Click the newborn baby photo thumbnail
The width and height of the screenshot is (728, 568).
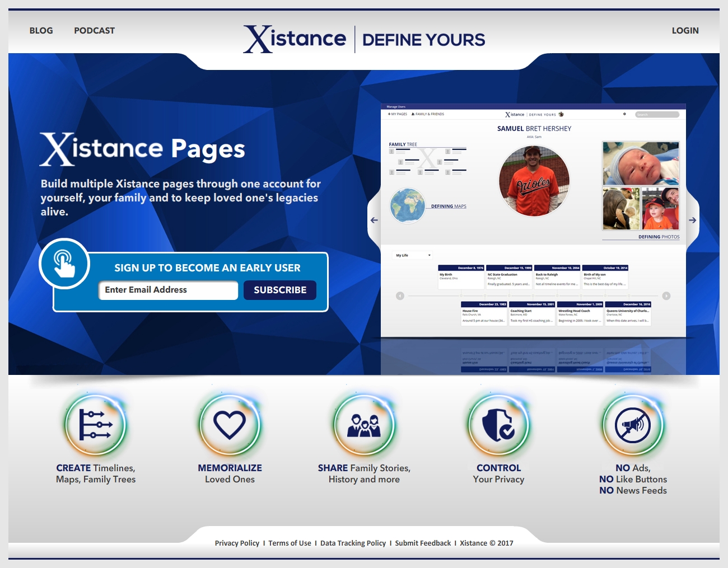coord(641,163)
